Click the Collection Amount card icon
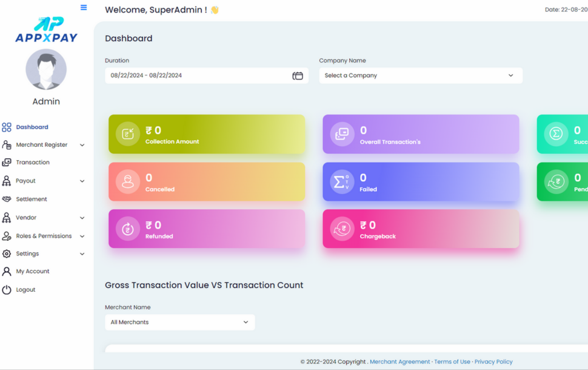Viewport: 588px width, 370px height. [x=128, y=134]
